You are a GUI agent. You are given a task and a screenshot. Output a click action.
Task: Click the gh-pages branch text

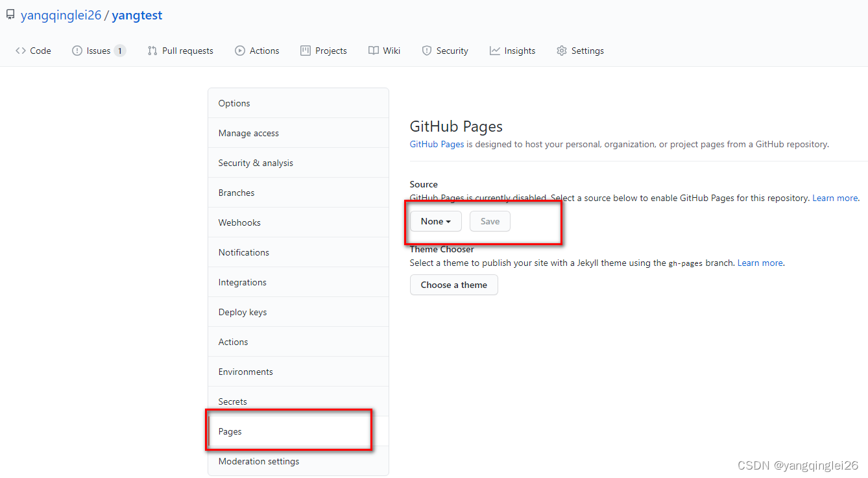click(686, 263)
